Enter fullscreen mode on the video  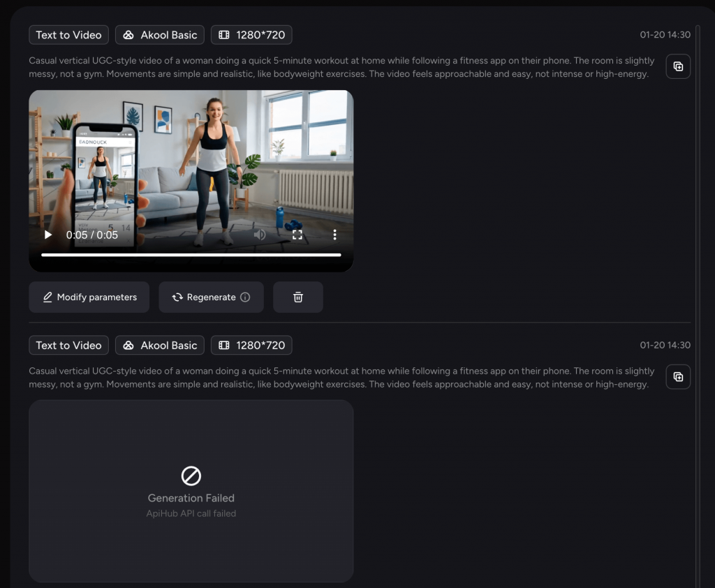(297, 235)
